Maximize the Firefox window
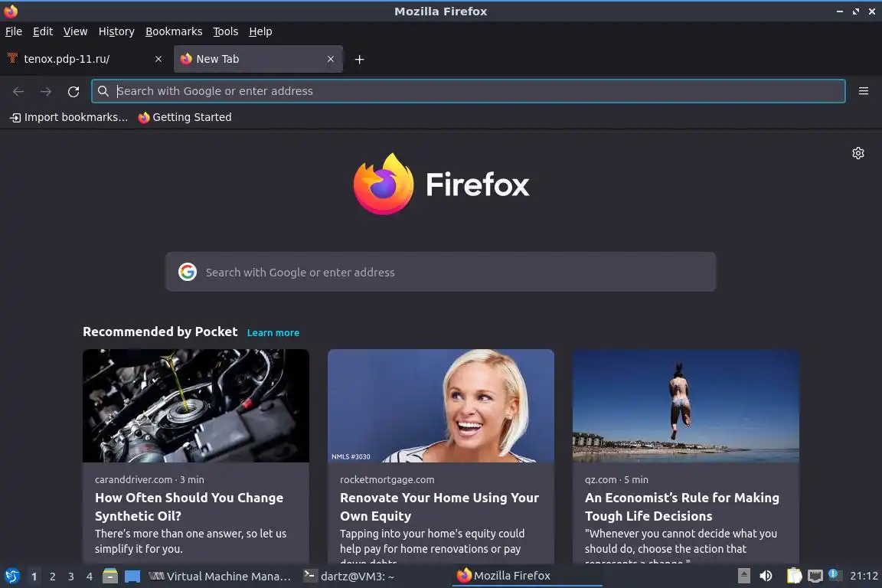Image resolution: width=882 pixels, height=588 pixels. coord(856,11)
